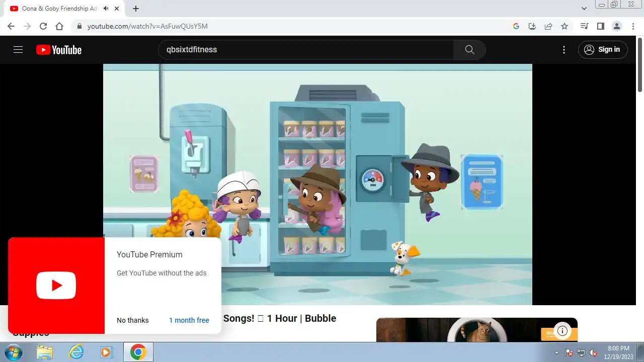Open the cat advertisement banner
The width and height of the screenshot is (644, 362).
[x=477, y=330]
